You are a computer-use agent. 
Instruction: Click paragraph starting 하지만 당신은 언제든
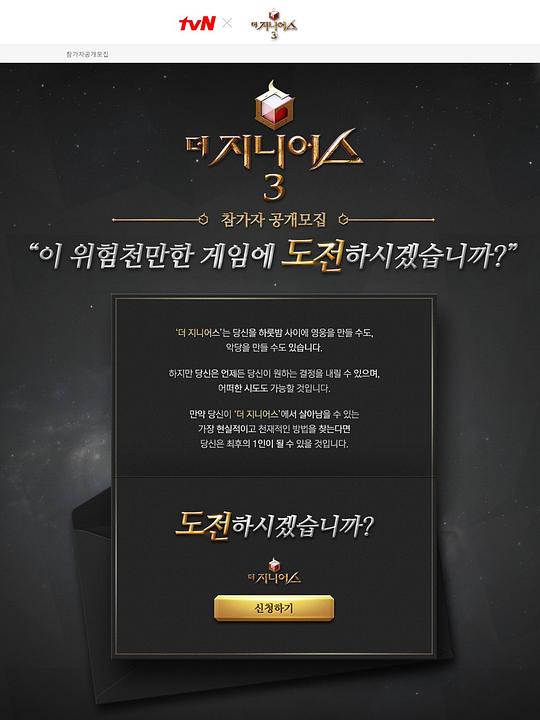pyautogui.click(x=274, y=381)
